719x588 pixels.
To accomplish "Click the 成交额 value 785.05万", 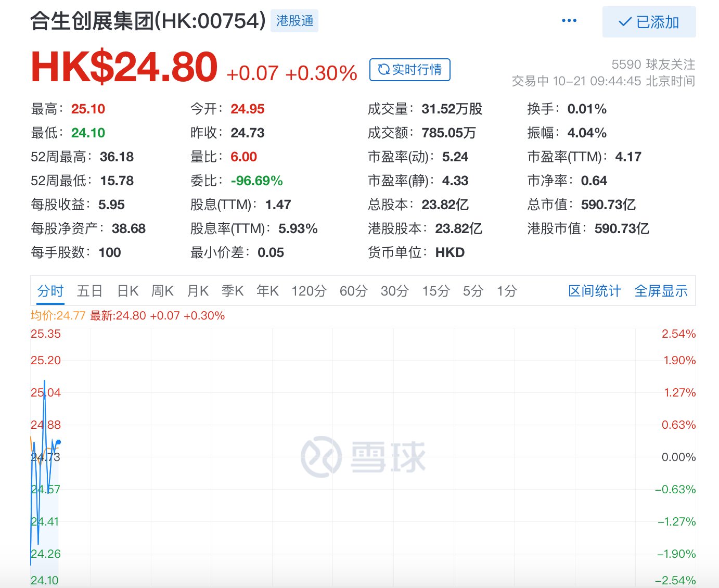I will coord(449,133).
